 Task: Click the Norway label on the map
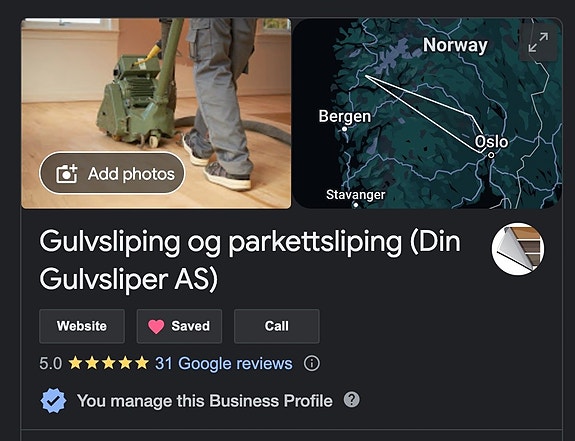click(x=455, y=45)
